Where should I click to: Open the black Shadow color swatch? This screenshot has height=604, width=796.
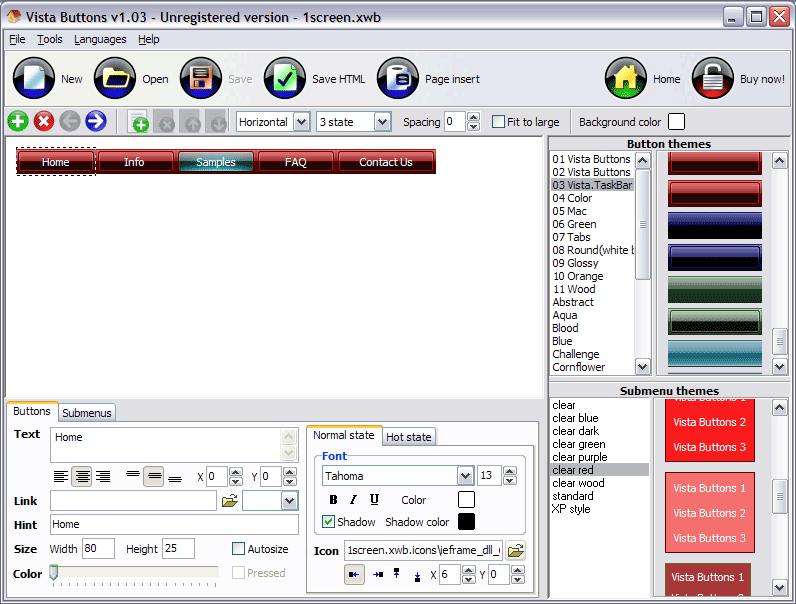click(x=466, y=521)
